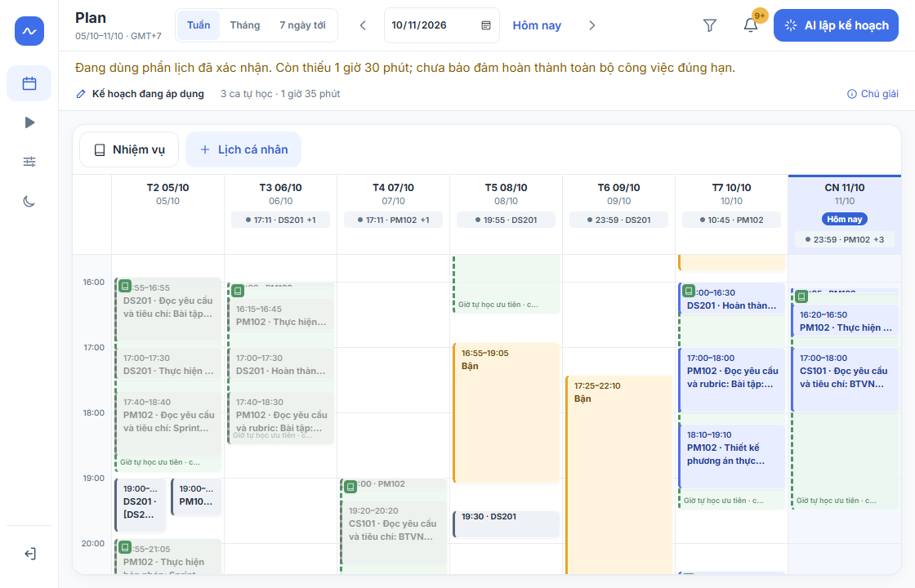Go to previous week arrow

point(363,25)
